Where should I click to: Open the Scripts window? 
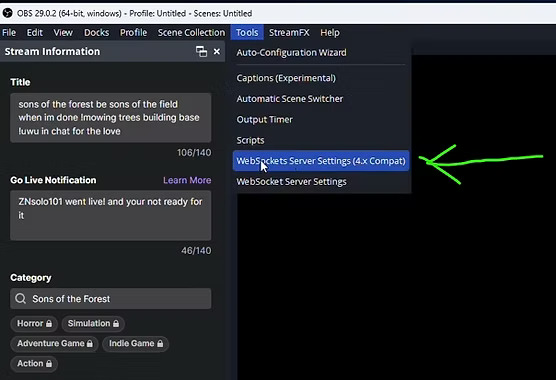(321, 140)
